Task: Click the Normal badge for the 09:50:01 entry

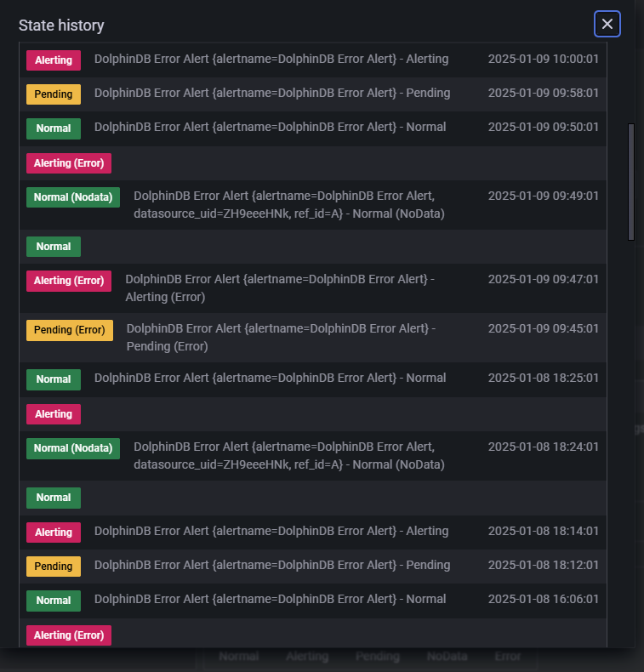Action: click(54, 128)
